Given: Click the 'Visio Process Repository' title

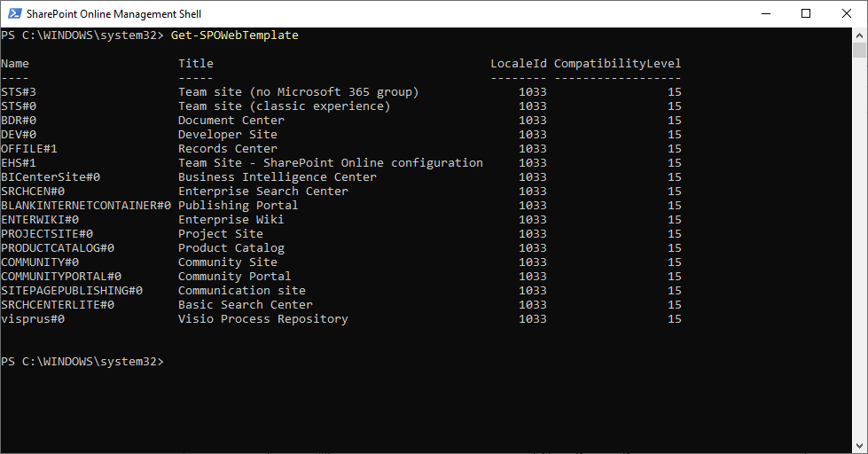Looking at the screenshot, I should [x=263, y=319].
